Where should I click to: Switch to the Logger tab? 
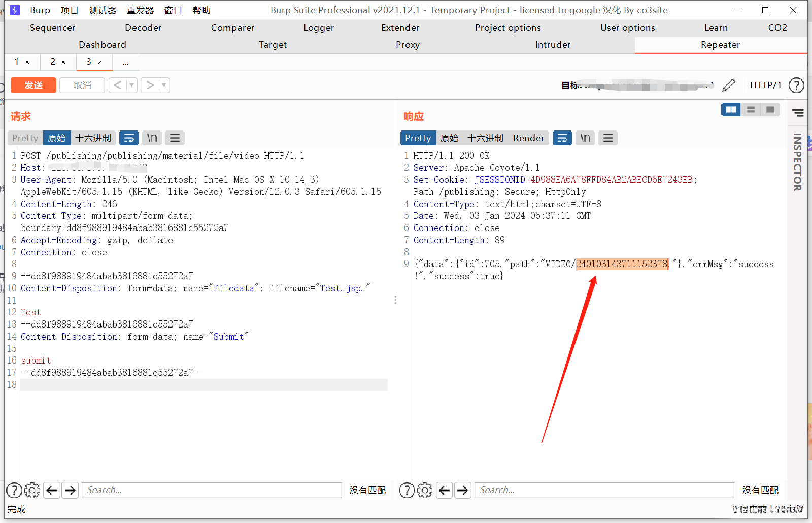[319, 28]
